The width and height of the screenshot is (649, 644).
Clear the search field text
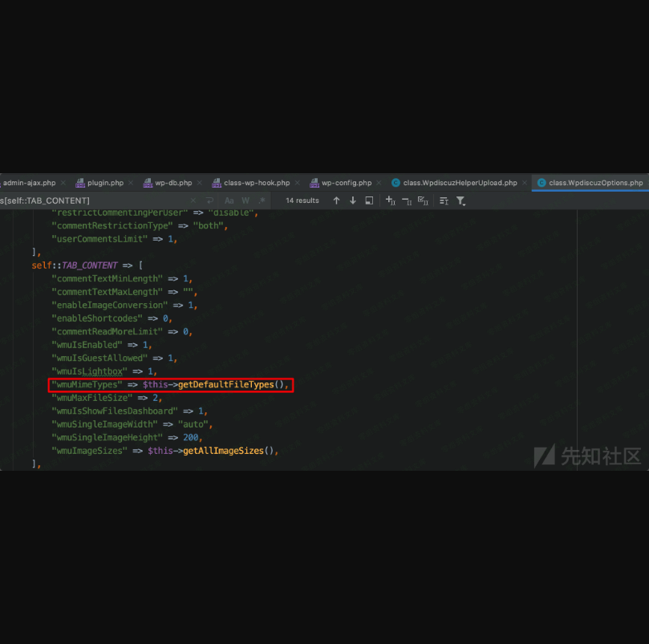pos(193,200)
